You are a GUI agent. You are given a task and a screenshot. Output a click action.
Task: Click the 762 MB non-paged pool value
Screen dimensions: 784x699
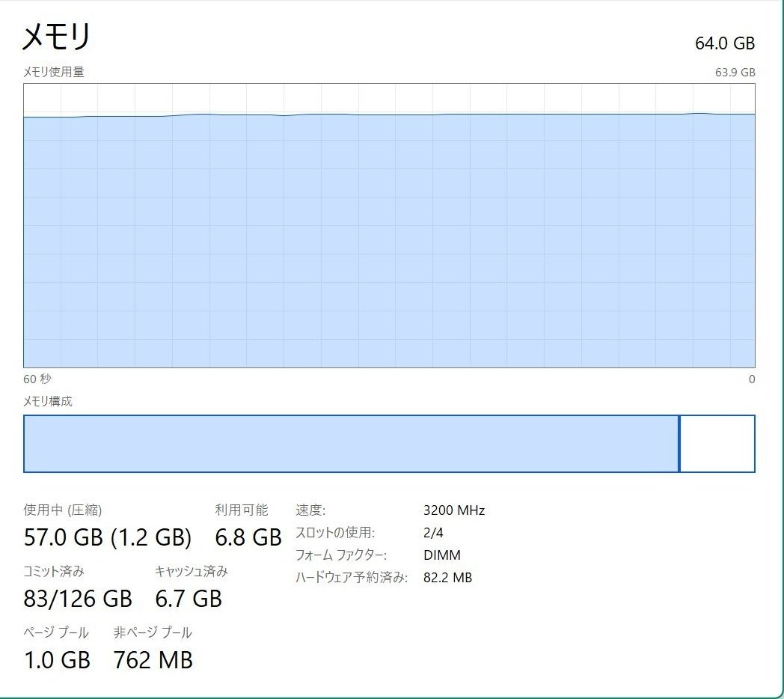pos(153,660)
